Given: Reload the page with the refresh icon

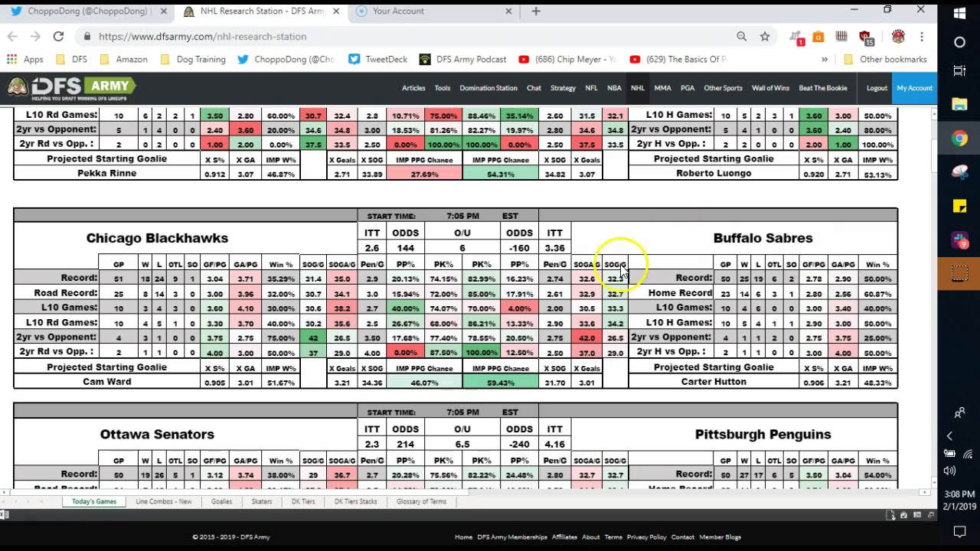Looking at the screenshot, I should click(x=58, y=36).
